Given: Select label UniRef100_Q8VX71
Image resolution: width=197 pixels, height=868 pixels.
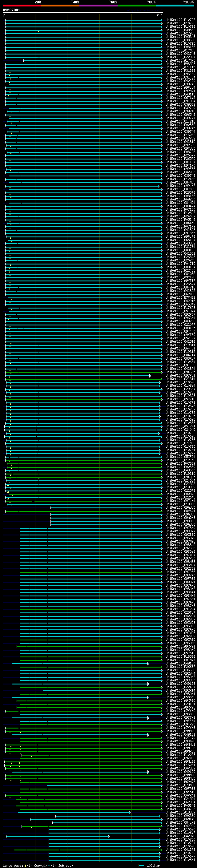Looking at the screenshot, I should (180, 511).
